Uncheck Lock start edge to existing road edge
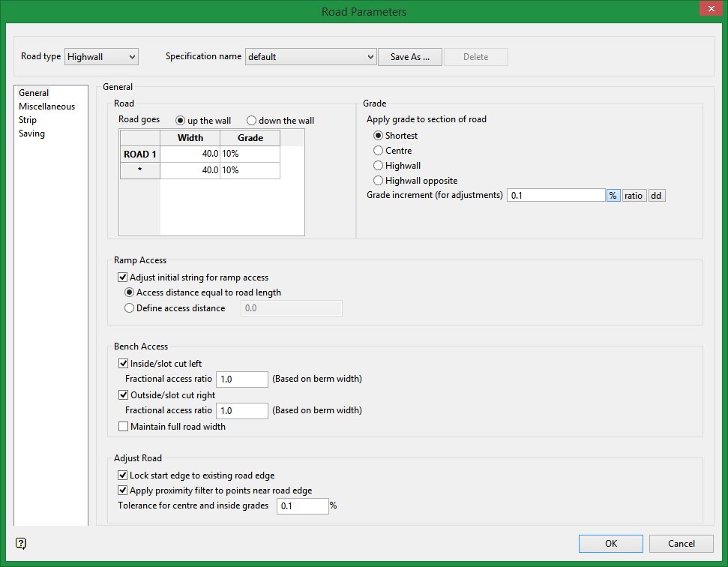The width and height of the screenshot is (728, 567). [124, 475]
